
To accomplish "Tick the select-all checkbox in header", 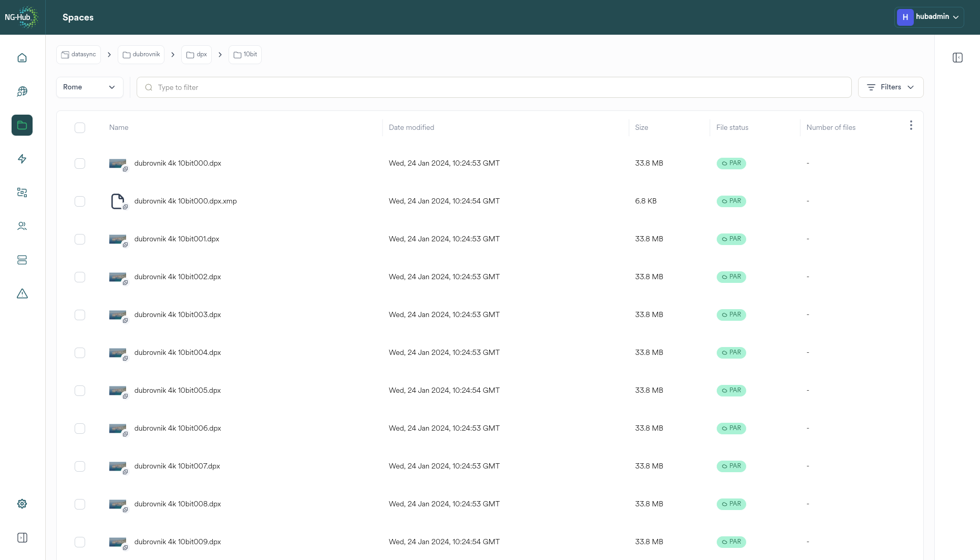I will [x=80, y=128].
